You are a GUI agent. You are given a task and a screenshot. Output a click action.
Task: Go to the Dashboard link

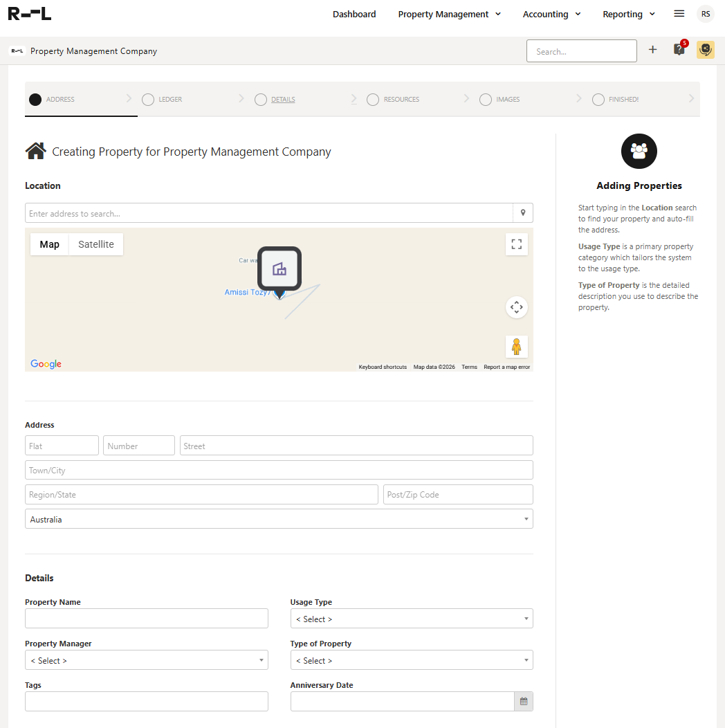click(354, 14)
